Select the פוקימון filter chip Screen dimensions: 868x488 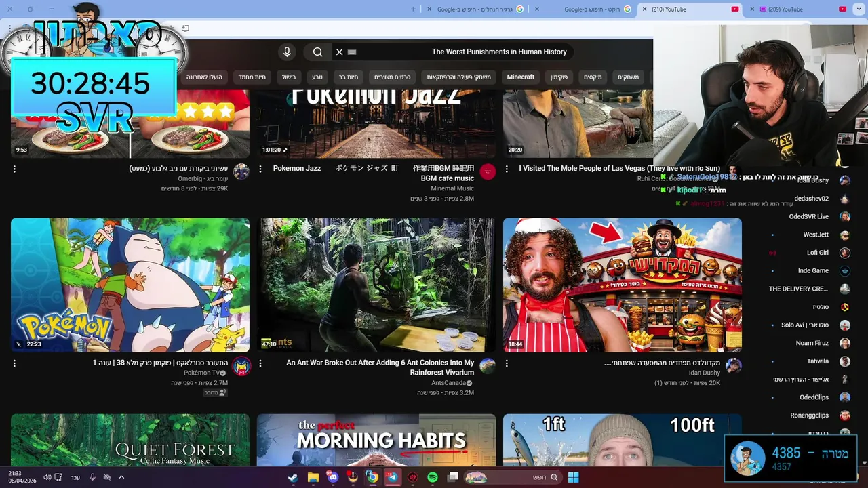pos(559,77)
